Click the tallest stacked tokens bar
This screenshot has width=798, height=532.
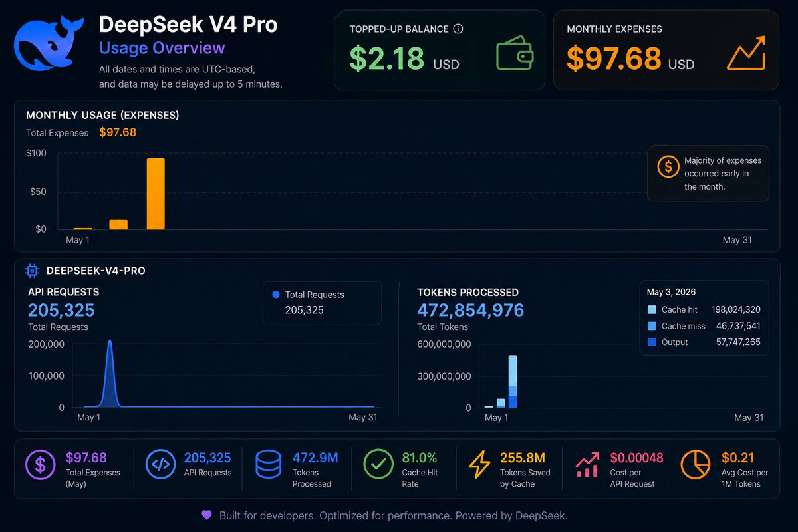(513, 382)
